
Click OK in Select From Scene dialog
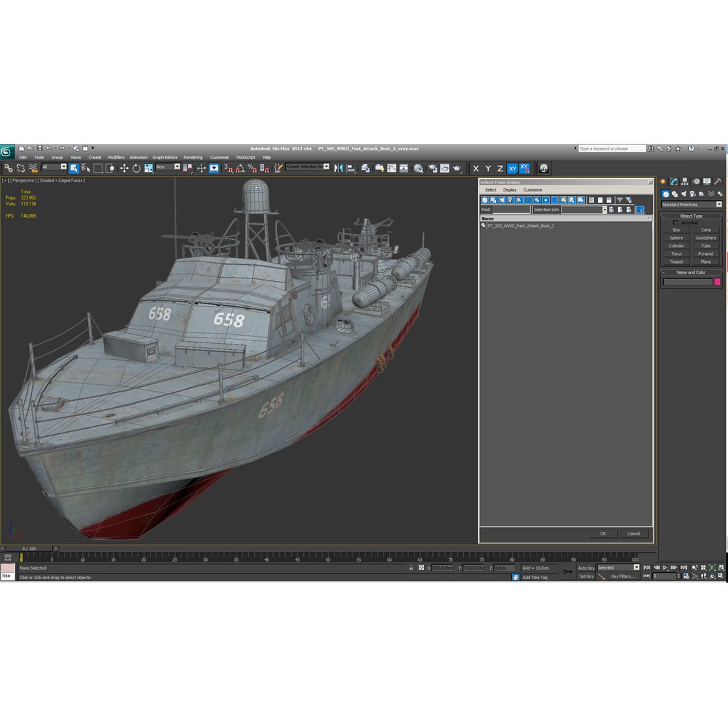click(603, 533)
